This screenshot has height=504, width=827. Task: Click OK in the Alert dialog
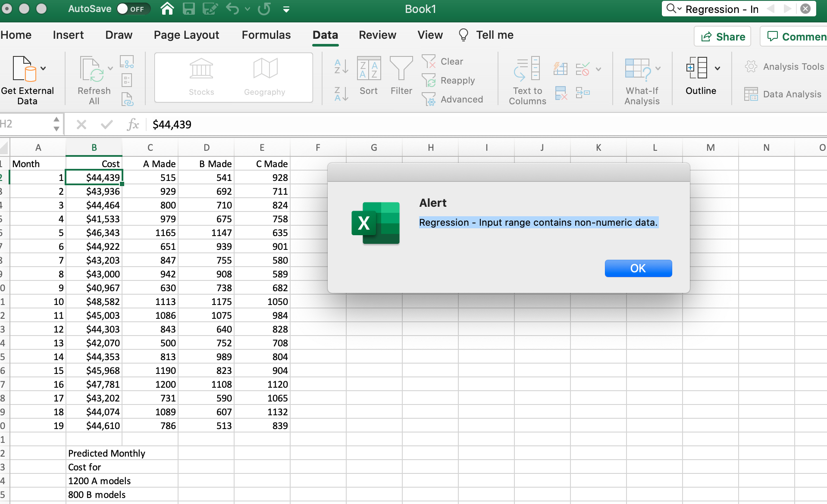[638, 268]
